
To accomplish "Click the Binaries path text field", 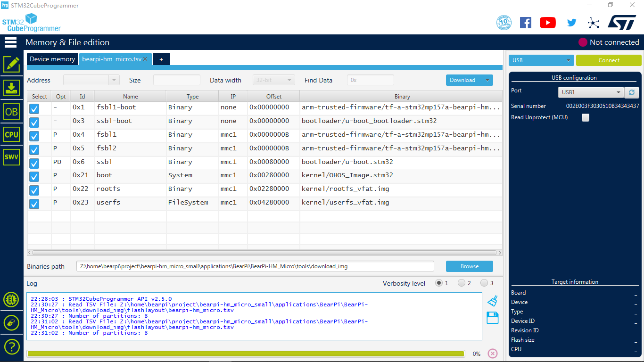I will point(255,266).
